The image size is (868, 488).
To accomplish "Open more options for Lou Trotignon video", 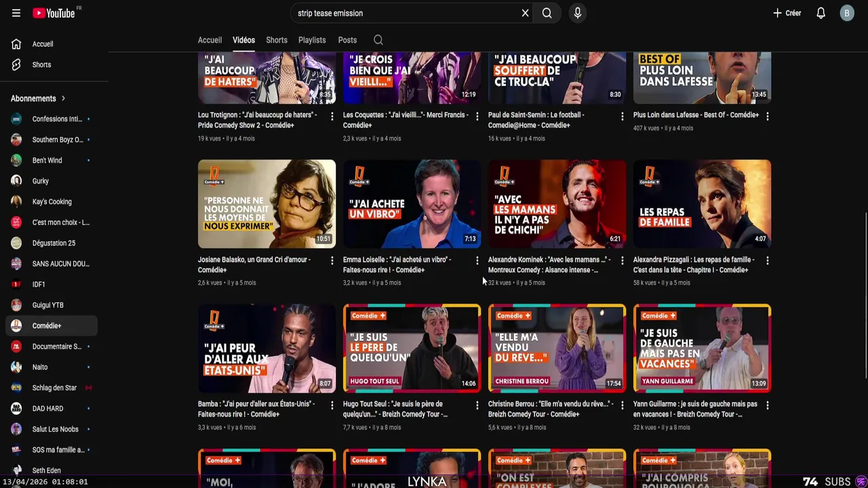I will (x=332, y=117).
